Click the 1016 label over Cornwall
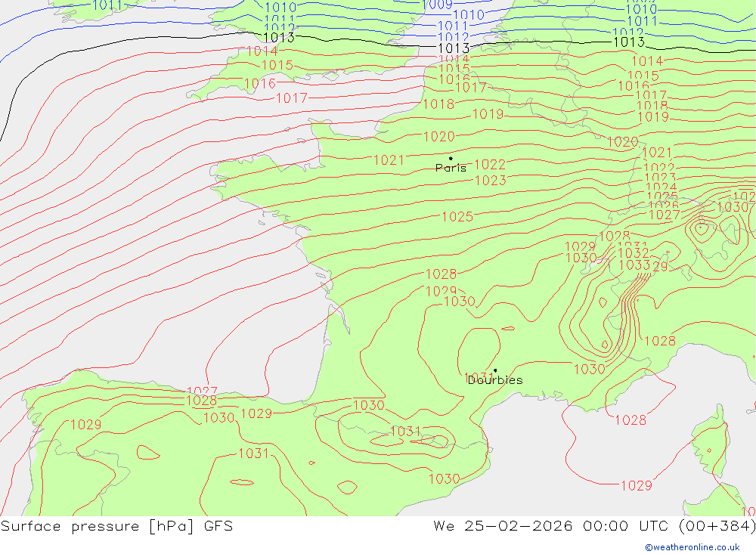Screen dimensions: 756x554 point(260,84)
